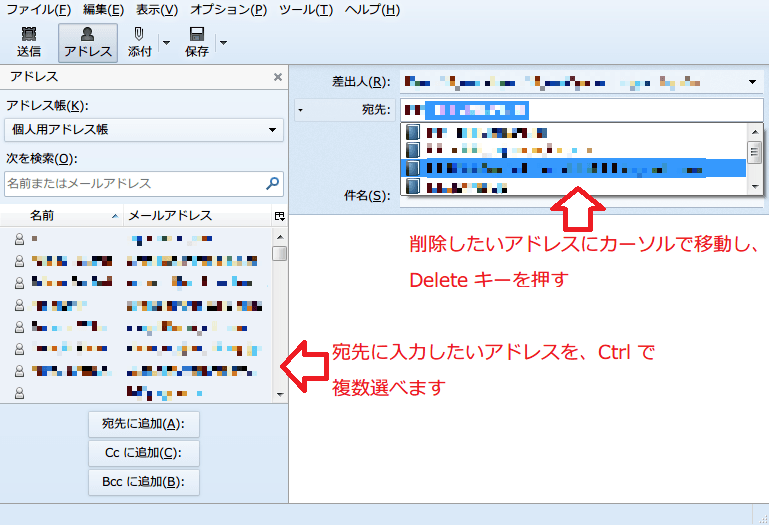This screenshot has height=525, width=775.
Task: Open the Attach (添付) dropdown arrow
Action: pyautogui.click(x=166, y=43)
